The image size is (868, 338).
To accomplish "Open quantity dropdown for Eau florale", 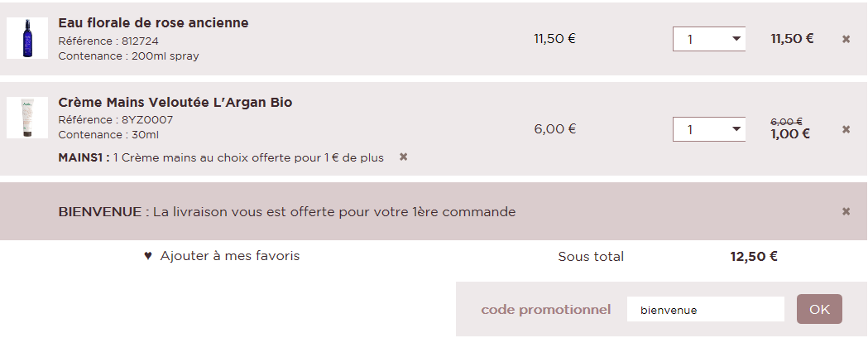I will (x=709, y=39).
